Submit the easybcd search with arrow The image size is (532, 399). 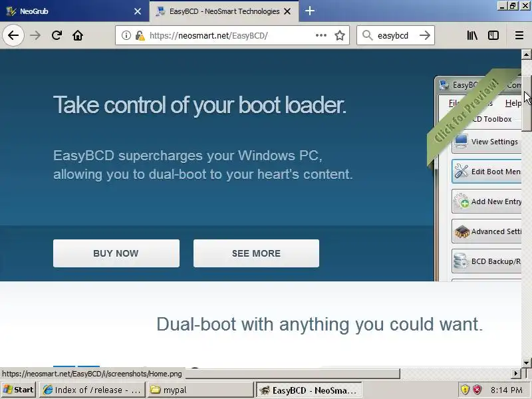point(424,35)
